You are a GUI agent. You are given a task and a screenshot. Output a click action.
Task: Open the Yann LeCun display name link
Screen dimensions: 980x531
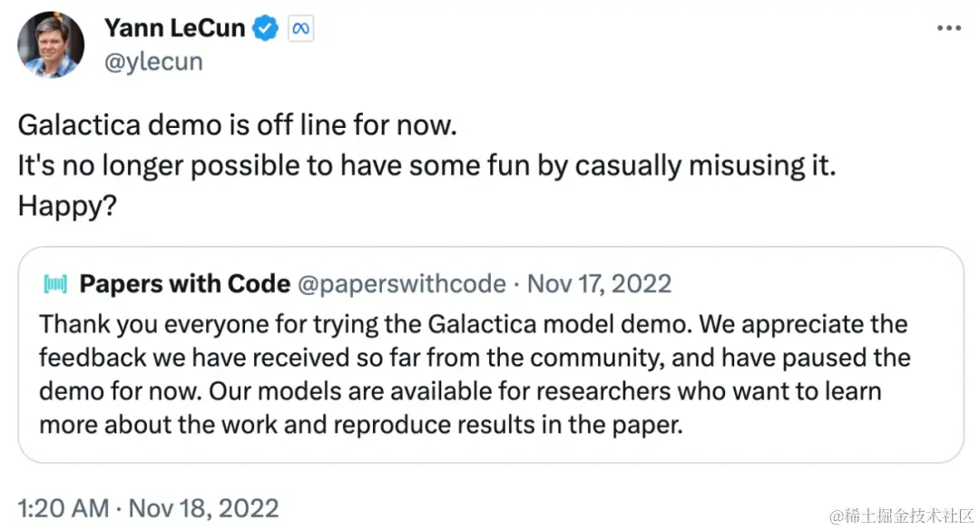pyautogui.click(x=174, y=29)
